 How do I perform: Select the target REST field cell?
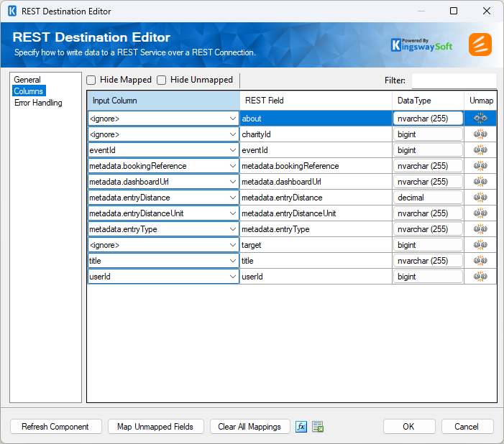(316, 245)
